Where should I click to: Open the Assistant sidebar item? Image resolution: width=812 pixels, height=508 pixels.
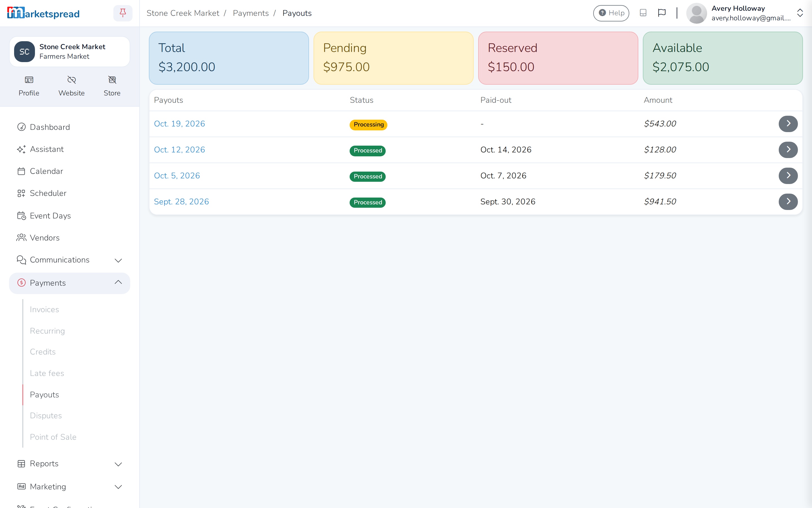pyautogui.click(x=69, y=149)
